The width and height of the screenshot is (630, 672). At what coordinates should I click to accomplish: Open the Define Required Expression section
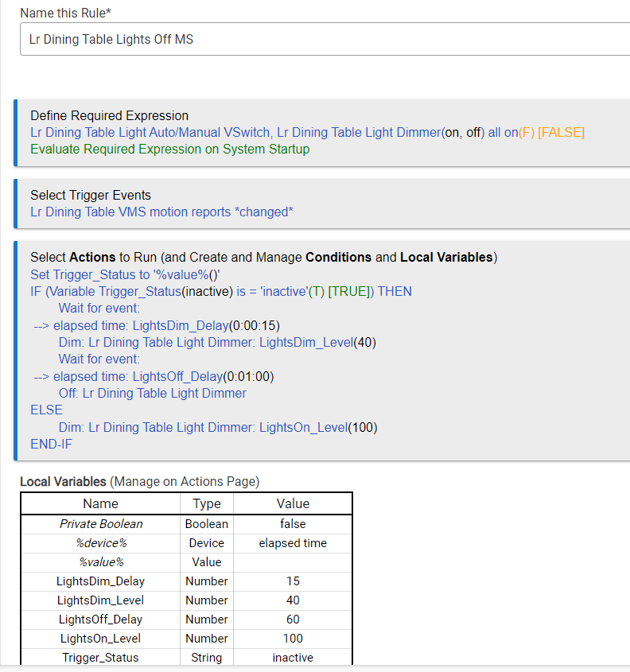pyautogui.click(x=109, y=115)
